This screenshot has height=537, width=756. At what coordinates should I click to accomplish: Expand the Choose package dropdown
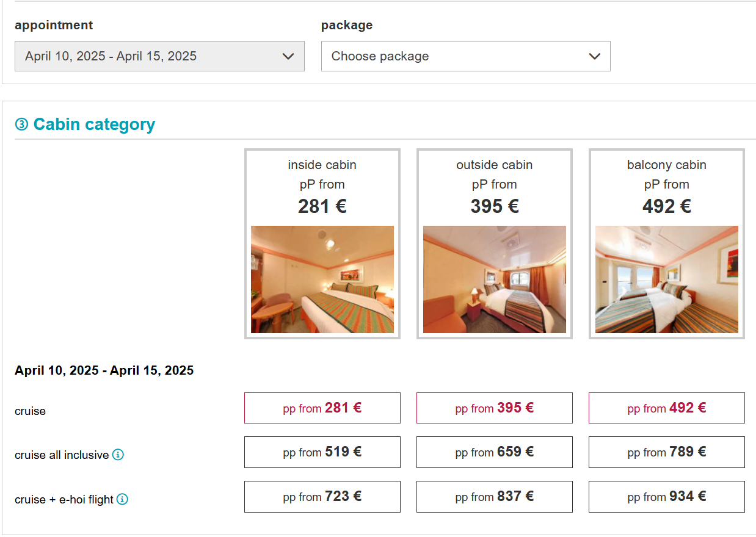point(465,56)
